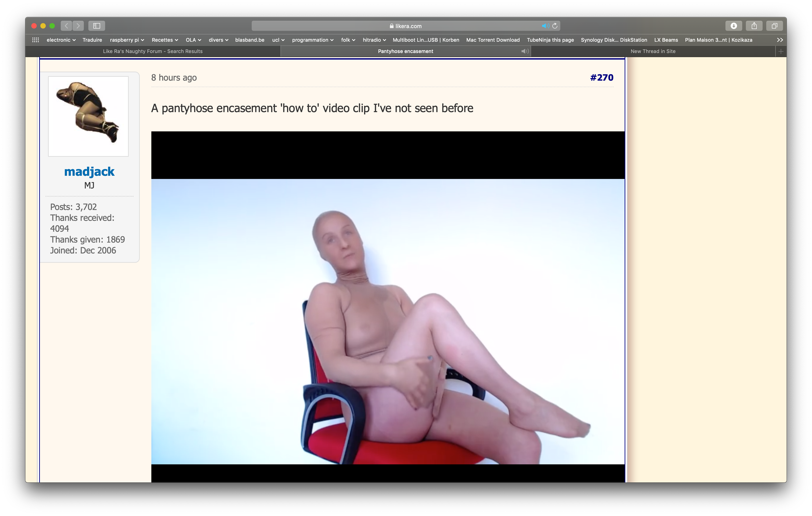Click the Safari forward navigation arrow

78,26
